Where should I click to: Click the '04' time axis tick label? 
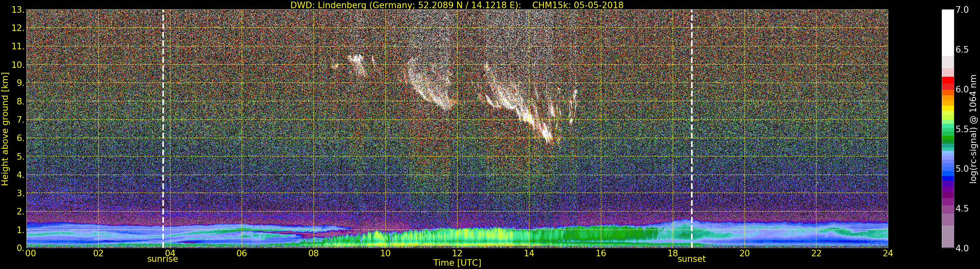170,253
